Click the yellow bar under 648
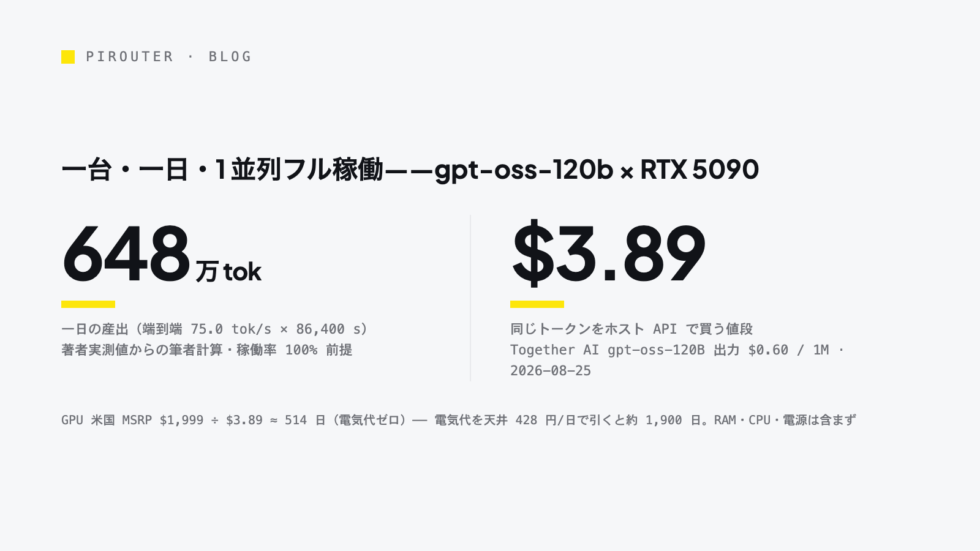The height and width of the screenshot is (551, 980). [x=88, y=304]
